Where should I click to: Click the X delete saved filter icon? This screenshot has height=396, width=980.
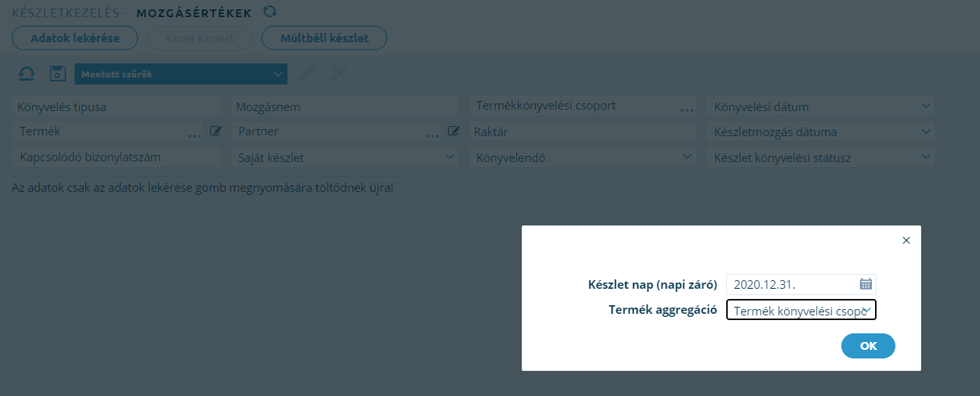pos(339,74)
